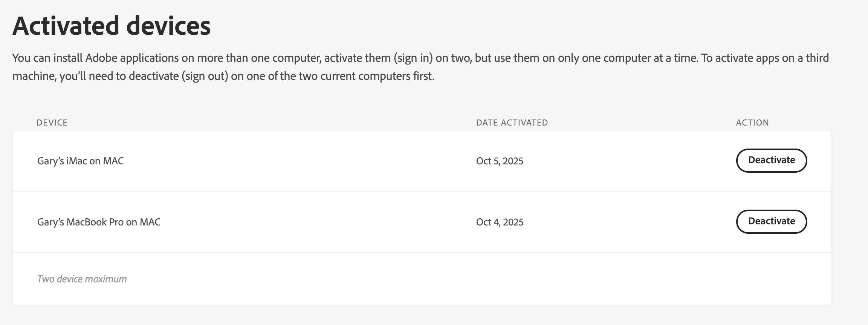Click the Two device maximum note
Screen dimensions: 868x325
tap(82, 279)
